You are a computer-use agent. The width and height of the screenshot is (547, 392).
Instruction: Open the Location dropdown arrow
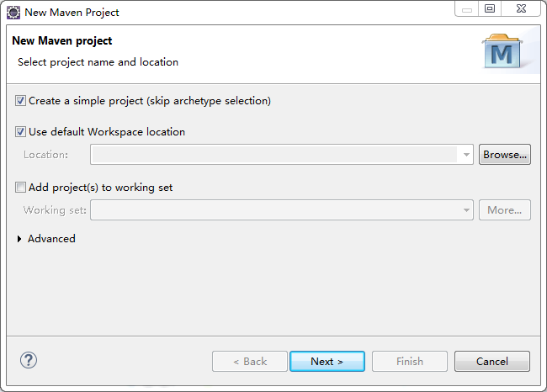tap(466, 155)
